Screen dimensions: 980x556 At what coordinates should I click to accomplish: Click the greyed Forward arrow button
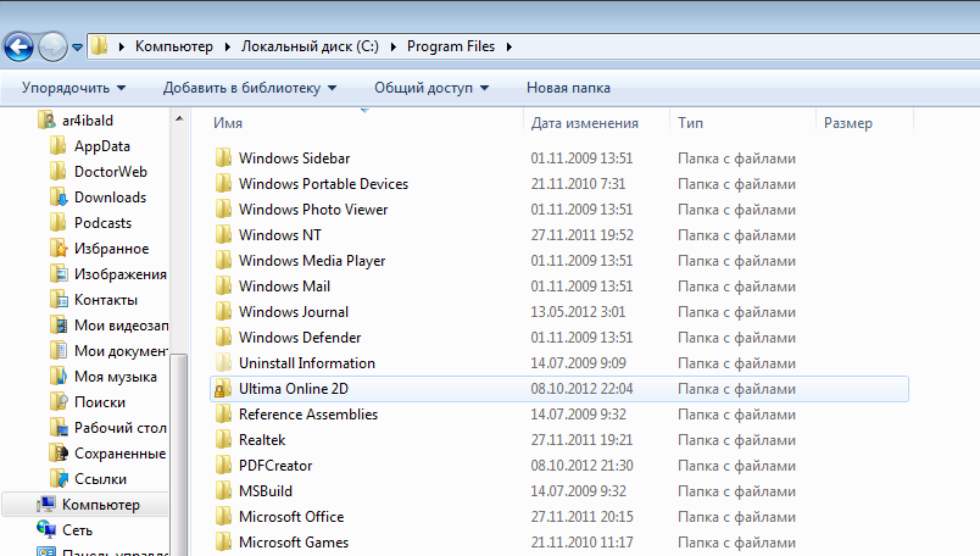point(53,47)
